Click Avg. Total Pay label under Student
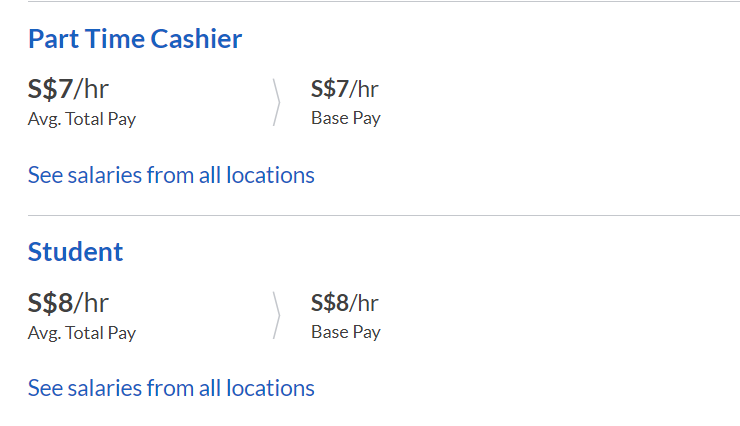Screen dimensions: 740x426 click(81, 333)
